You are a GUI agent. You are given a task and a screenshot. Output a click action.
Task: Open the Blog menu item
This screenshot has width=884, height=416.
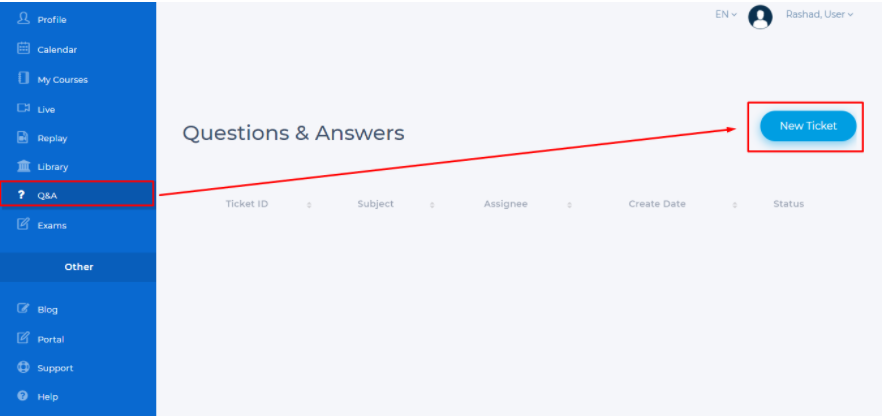pos(47,310)
